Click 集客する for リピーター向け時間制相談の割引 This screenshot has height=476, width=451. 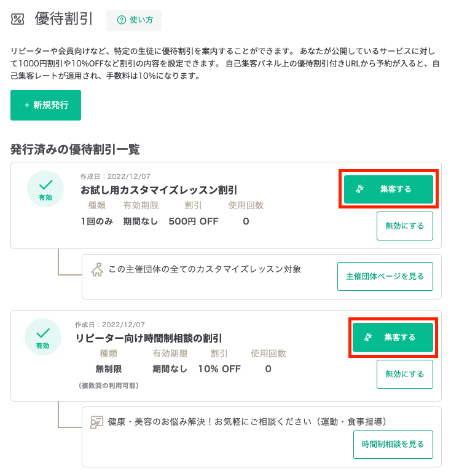[x=393, y=337]
